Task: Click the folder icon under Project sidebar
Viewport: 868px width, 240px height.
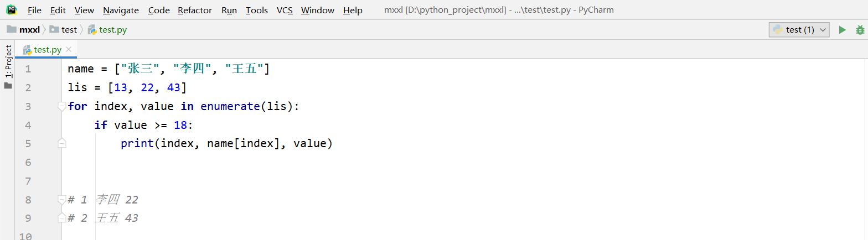Action: (8, 86)
